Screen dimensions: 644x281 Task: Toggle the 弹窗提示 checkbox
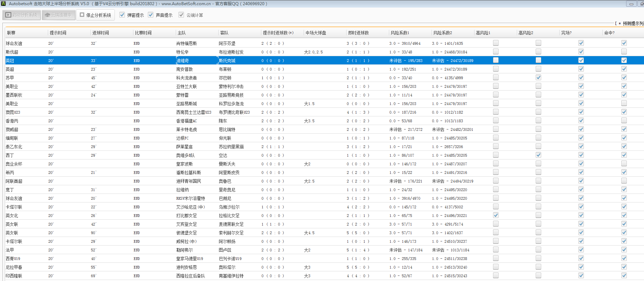point(122,15)
